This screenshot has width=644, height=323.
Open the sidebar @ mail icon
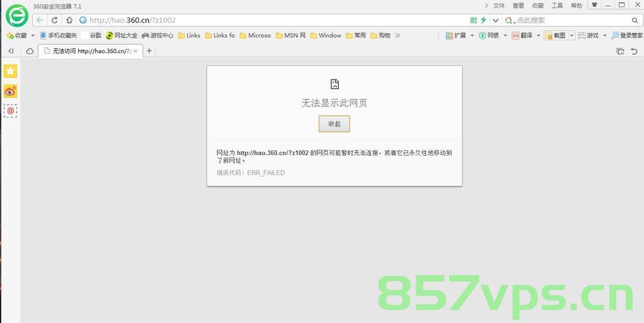10,111
